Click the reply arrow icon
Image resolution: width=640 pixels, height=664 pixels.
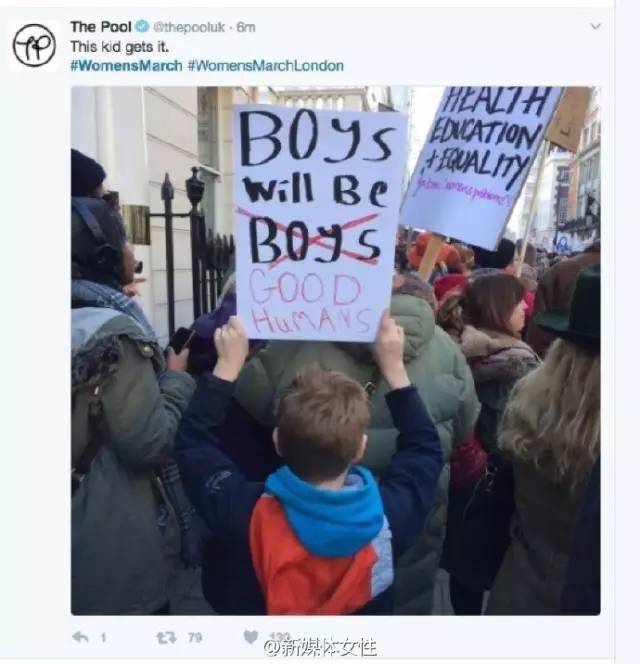(x=80, y=637)
